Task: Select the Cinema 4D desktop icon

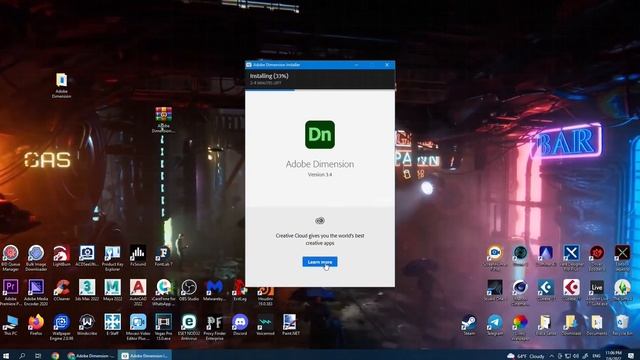Action: (520, 293)
